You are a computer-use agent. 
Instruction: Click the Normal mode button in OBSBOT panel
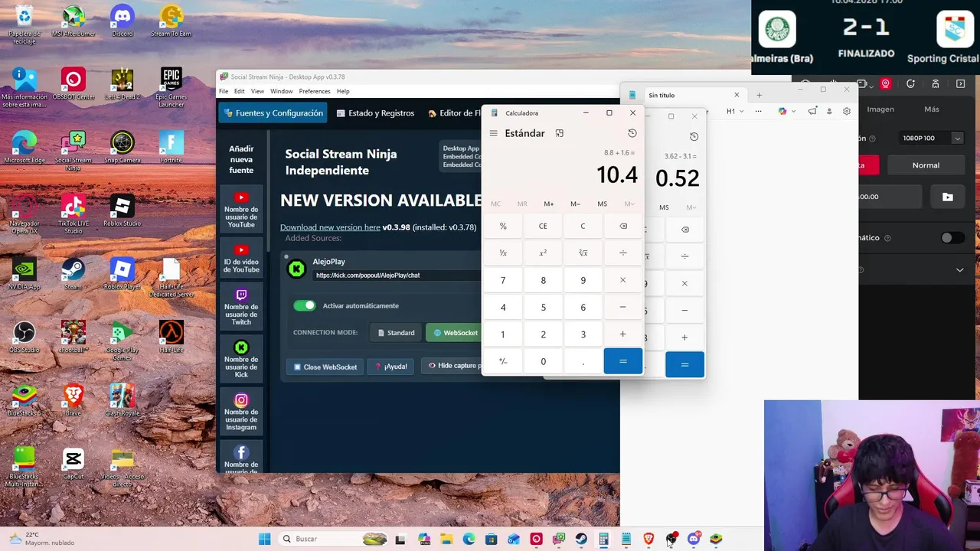pos(926,165)
